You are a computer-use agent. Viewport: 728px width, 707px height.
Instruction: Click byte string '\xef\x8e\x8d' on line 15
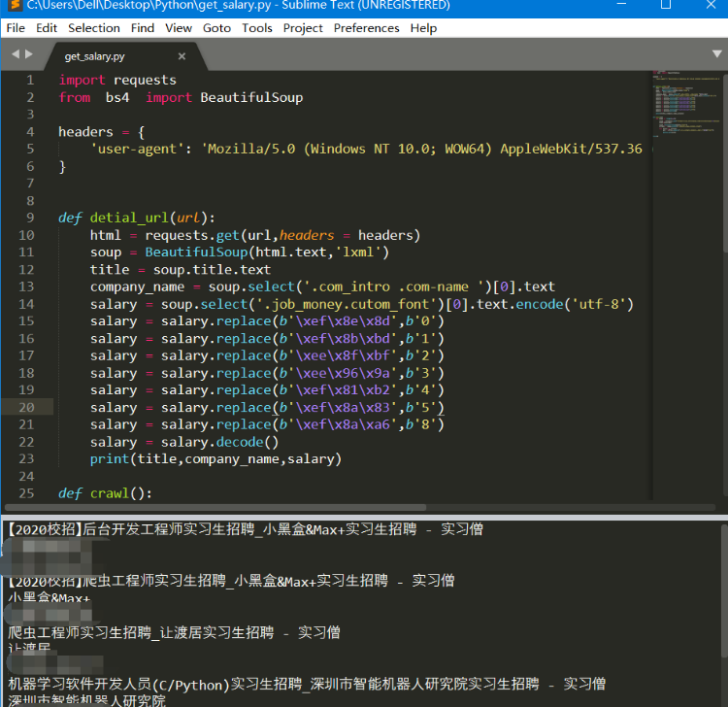pos(339,321)
